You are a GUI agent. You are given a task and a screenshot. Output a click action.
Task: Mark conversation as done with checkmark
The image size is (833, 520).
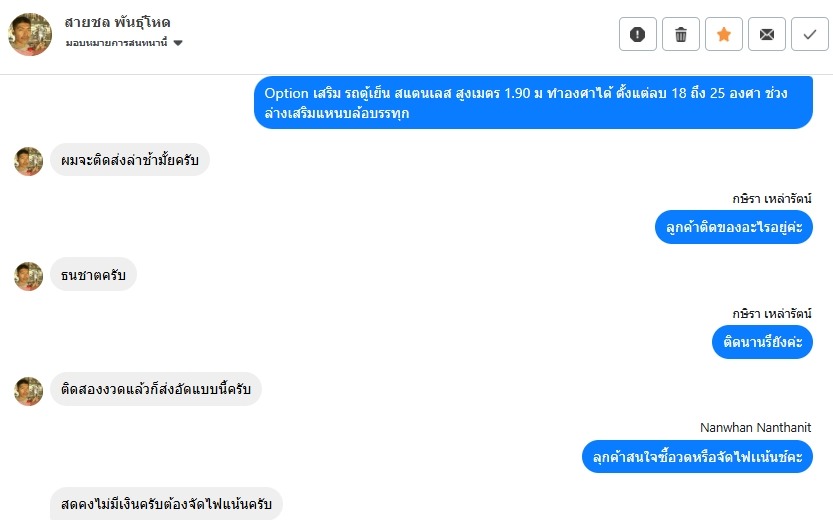[x=810, y=34]
